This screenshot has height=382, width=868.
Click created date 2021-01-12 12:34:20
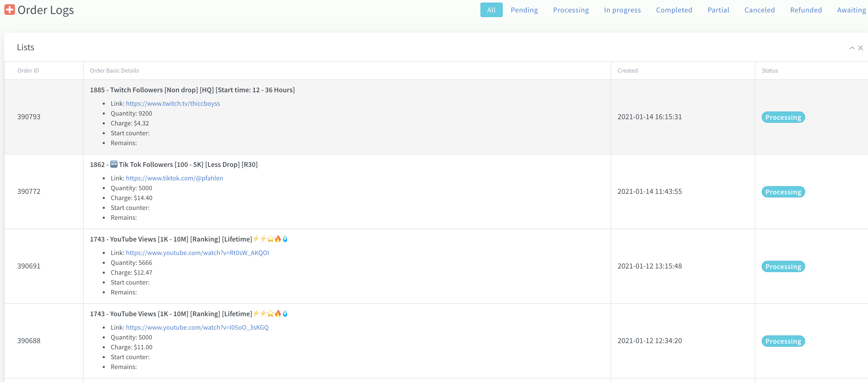point(649,341)
